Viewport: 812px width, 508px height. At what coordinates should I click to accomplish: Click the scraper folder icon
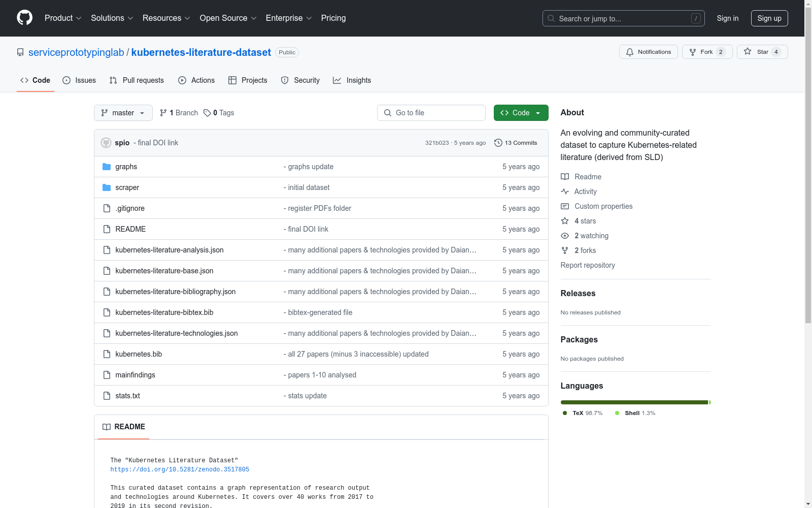coord(107,187)
